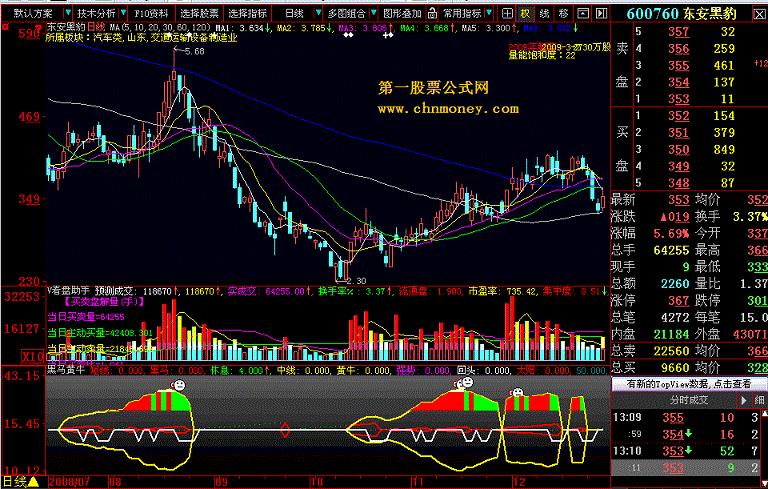
Task: Click 选择指标 indicator selector
Action: pyautogui.click(x=247, y=13)
